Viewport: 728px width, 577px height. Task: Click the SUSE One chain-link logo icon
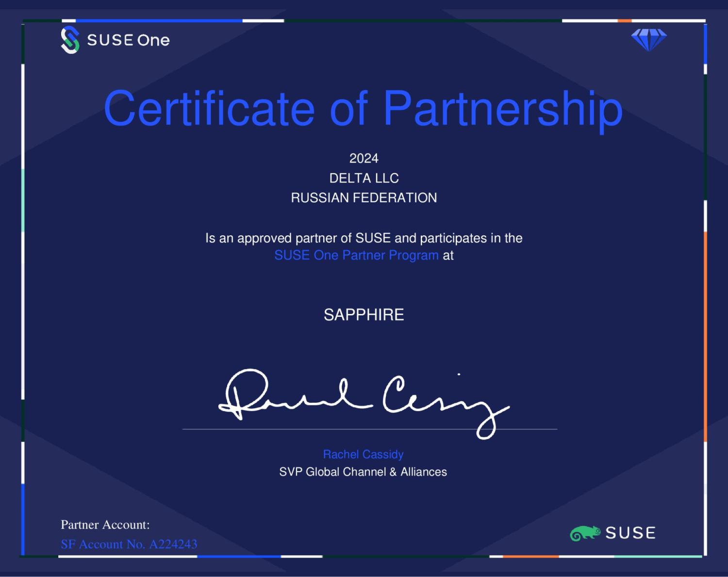coord(70,40)
